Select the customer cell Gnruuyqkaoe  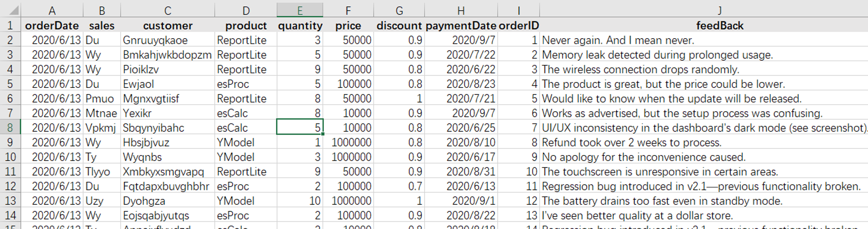155,41
